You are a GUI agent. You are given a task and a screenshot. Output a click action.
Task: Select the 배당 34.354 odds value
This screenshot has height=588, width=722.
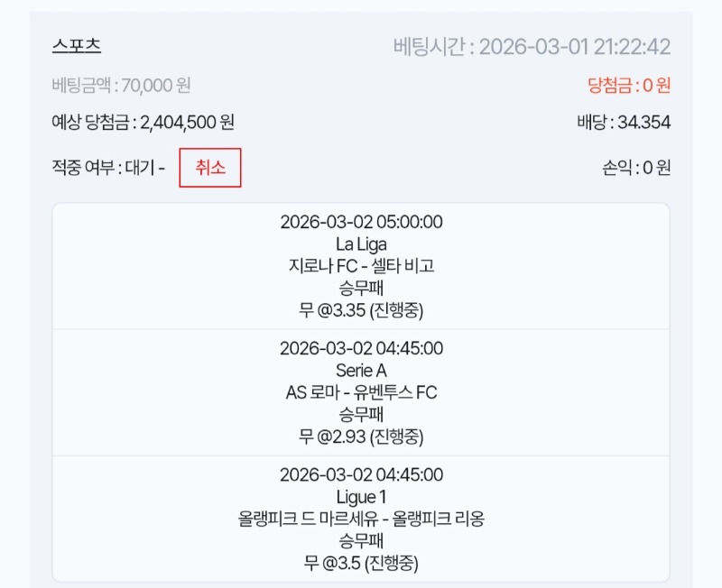(x=623, y=123)
